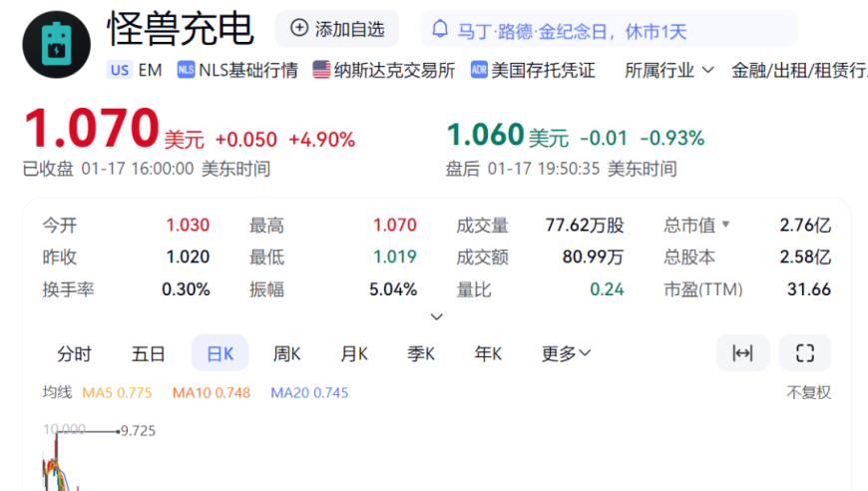Open the 更多 chart period dropdown
Image resolution: width=868 pixels, height=491 pixels.
pyautogui.click(x=567, y=353)
